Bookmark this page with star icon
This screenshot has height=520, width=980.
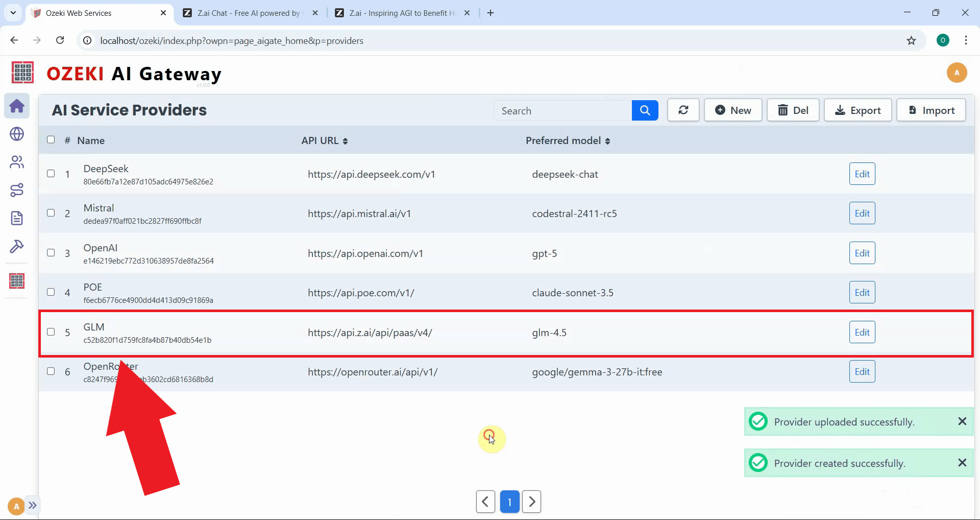911,41
